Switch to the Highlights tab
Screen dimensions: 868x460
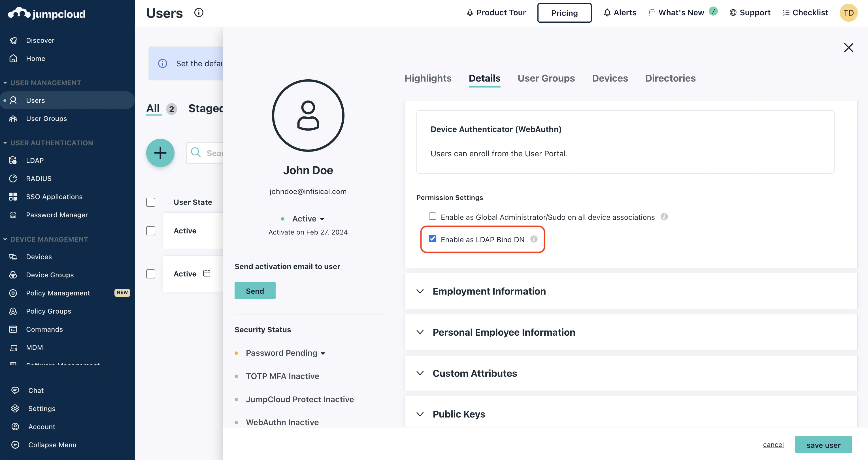point(428,78)
